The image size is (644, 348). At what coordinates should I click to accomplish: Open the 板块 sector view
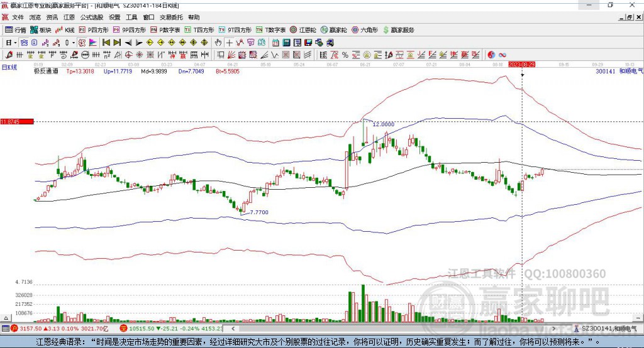41,30
